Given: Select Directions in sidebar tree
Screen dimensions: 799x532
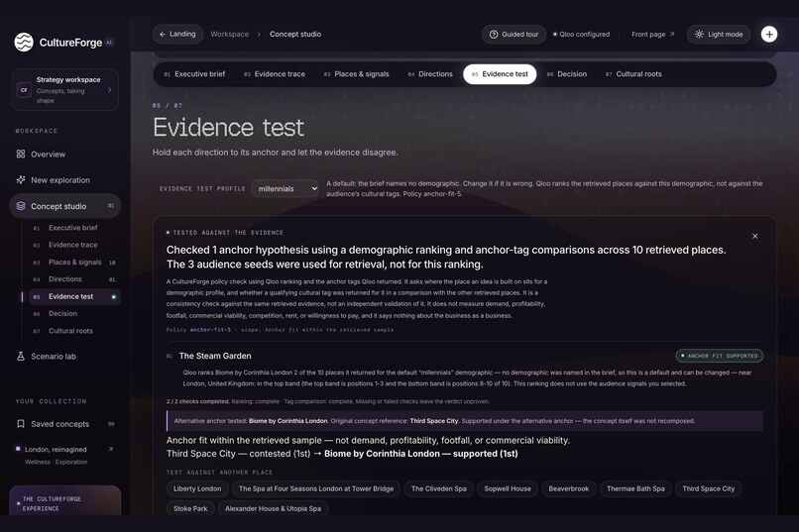Looking at the screenshot, I should 74,279.
